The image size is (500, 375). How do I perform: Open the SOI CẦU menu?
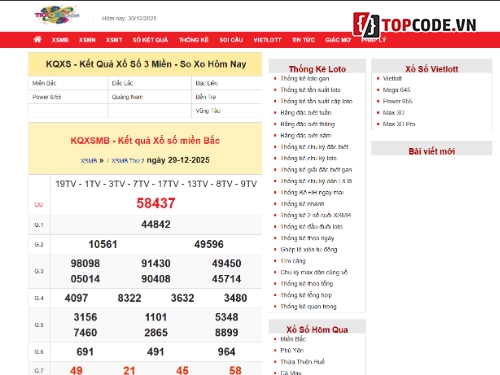(231, 40)
